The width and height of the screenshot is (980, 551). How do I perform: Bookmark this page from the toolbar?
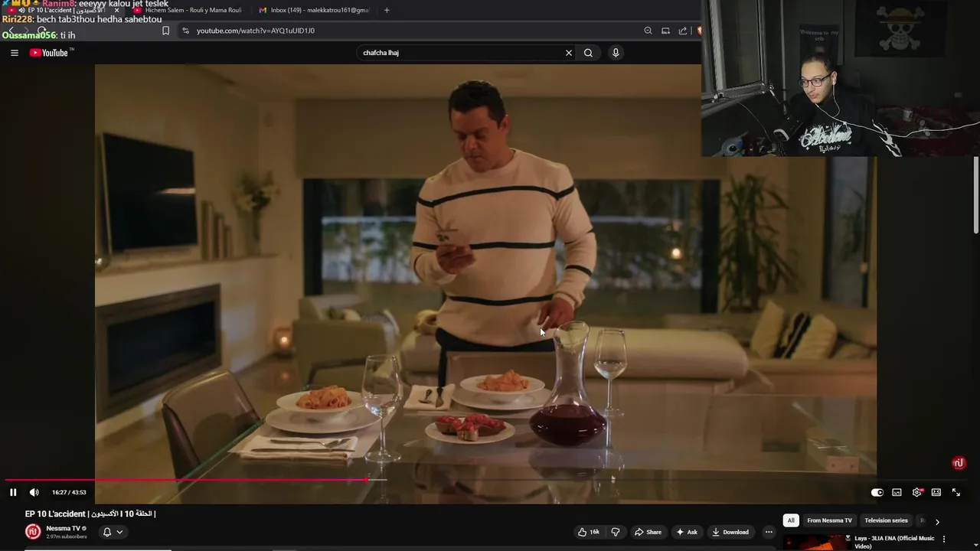(165, 31)
